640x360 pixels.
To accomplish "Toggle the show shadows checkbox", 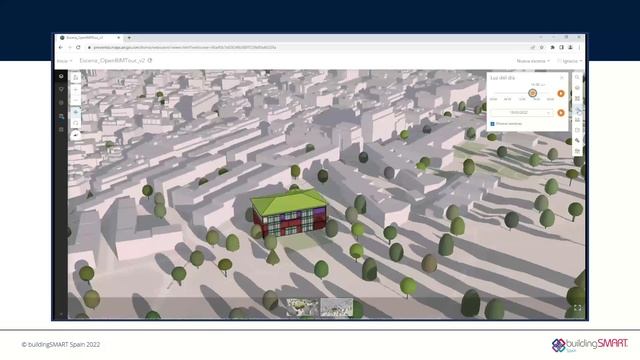I will click(493, 124).
